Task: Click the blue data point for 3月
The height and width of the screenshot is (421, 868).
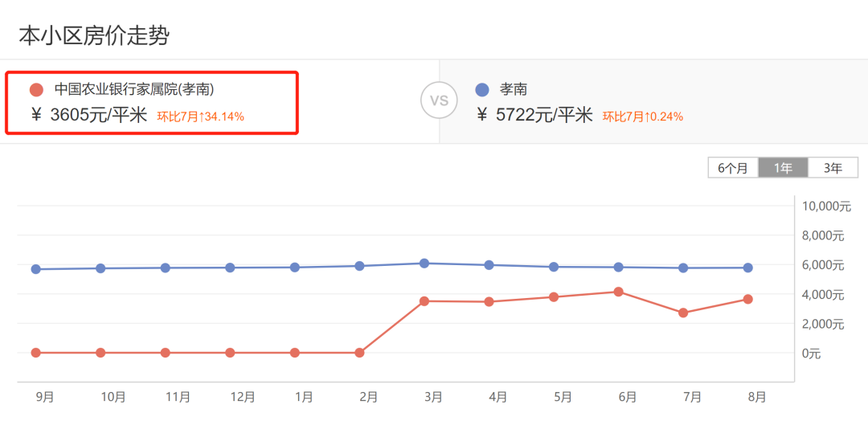Action: click(x=424, y=263)
